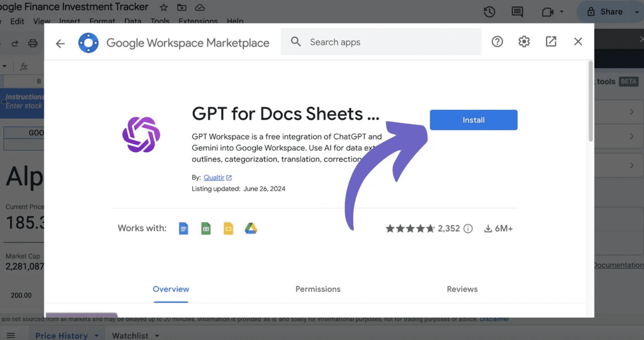Screen dimensions: 644x340
Task: Open the meeting camera dropdown arrow
Action: tap(562, 12)
